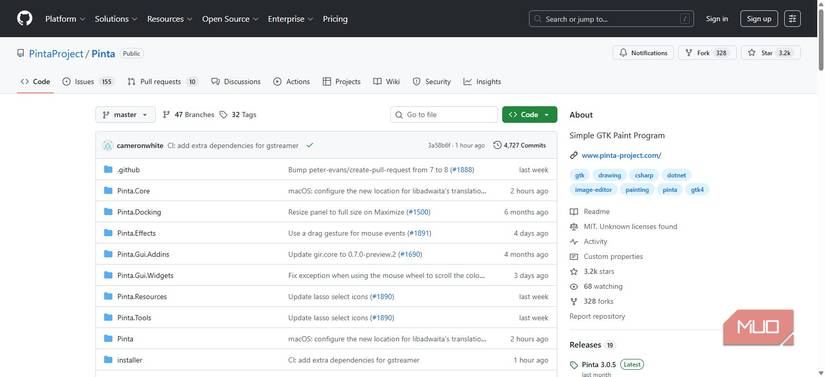Open the green Code dropdown button
825x377 pixels.
click(x=529, y=115)
